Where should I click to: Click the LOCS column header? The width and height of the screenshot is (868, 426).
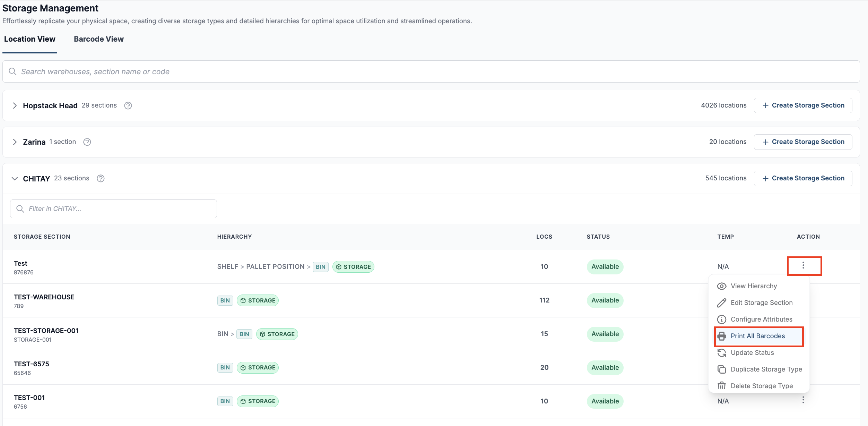[544, 237]
